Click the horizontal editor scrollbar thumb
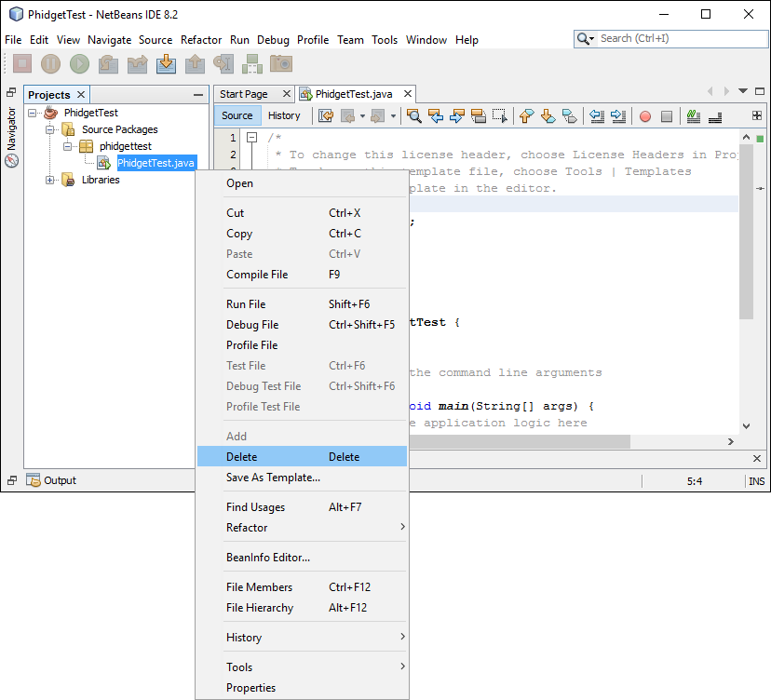The image size is (771, 700). [x=520, y=441]
